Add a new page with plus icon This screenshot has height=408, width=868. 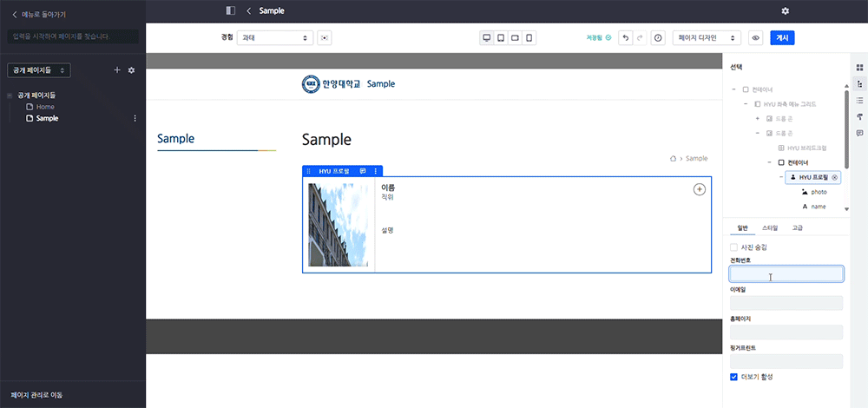(x=117, y=69)
